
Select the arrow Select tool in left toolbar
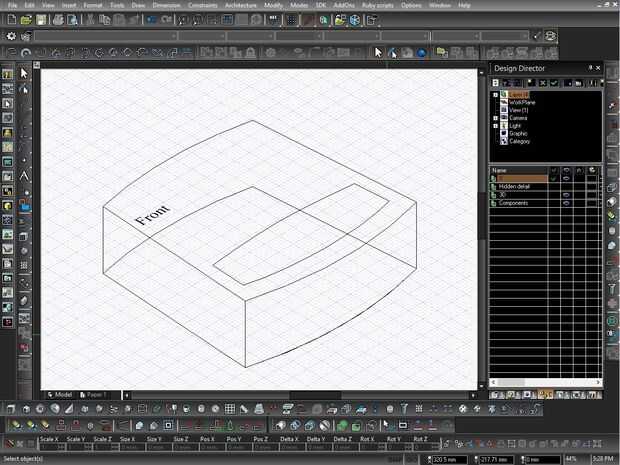pyautogui.click(x=25, y=73)
